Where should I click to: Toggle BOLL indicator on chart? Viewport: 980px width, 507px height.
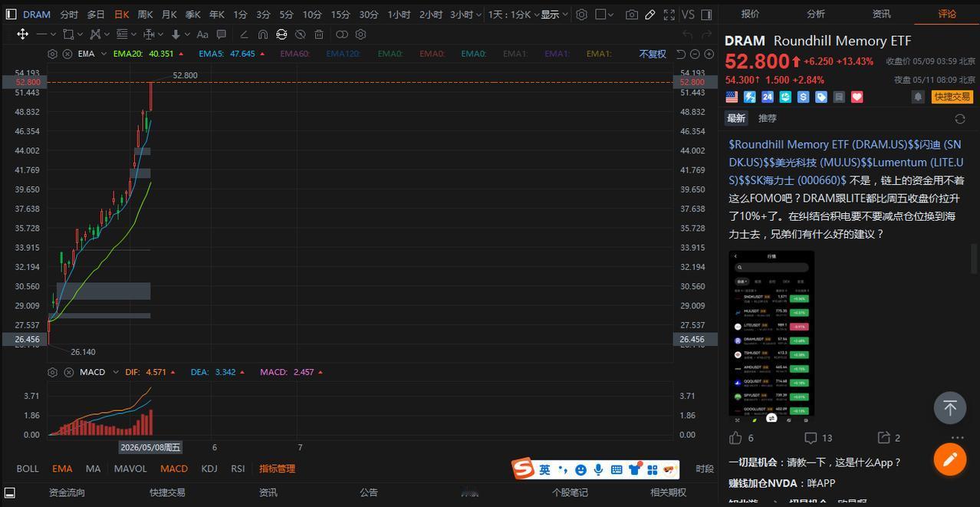point(28,469)
